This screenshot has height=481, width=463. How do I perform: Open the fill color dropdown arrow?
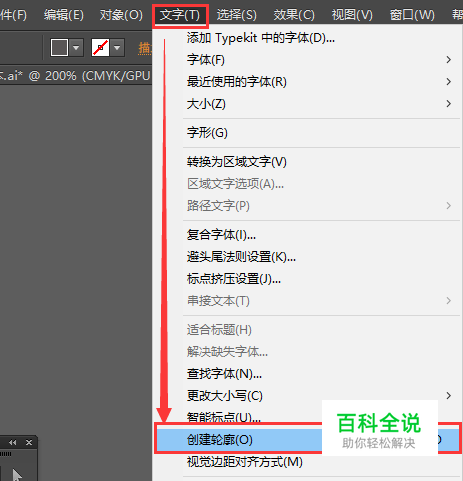click(x=76, y=48)
